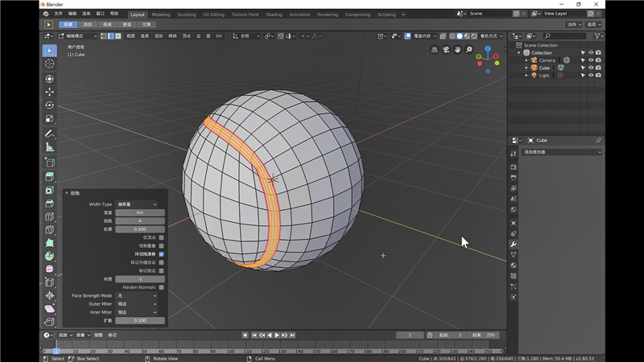Open the 网格 menu in viewport header
The height and width of the screenshot is (362, 644).
point(172,36)
